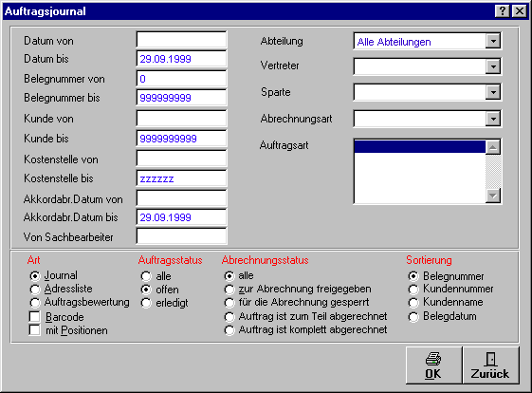Click the Zurück door icon button
Image resolution: width=532 pixels, height=393 pixels.
[491, 365]
